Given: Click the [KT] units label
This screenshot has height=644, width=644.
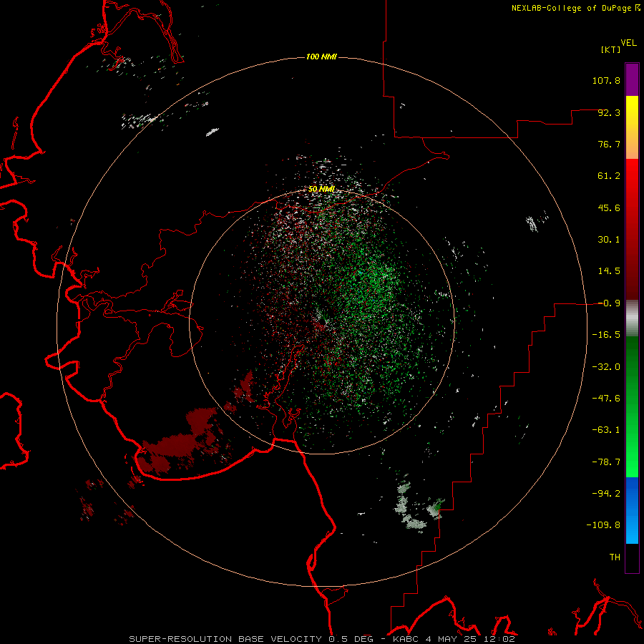Looking at the screenshot, I should (x=611, y=49).
